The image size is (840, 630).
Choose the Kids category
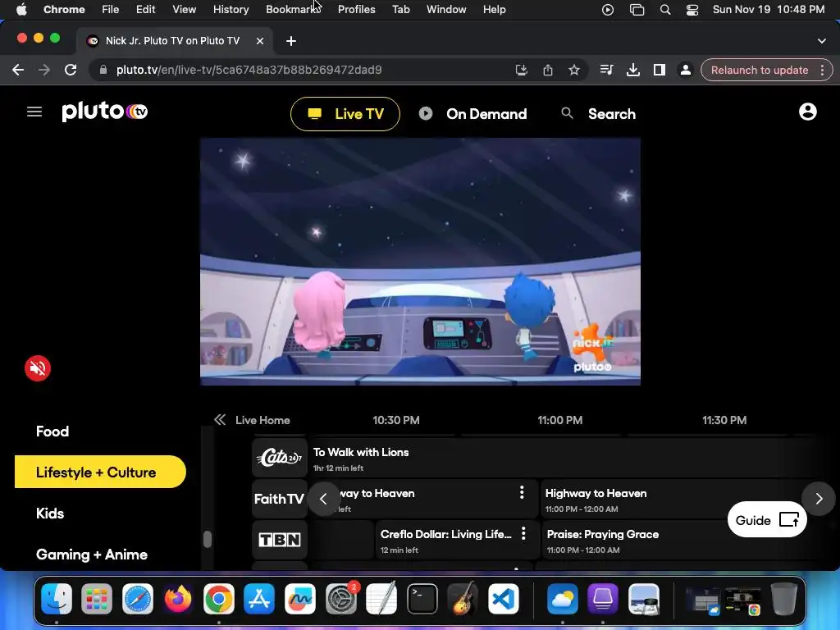tap(50, 514)
